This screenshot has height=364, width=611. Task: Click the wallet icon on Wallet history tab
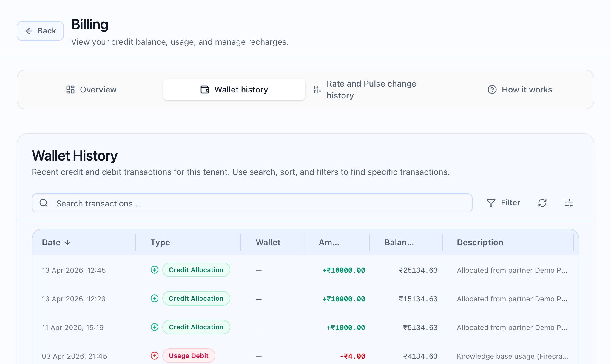pos(205,90)
